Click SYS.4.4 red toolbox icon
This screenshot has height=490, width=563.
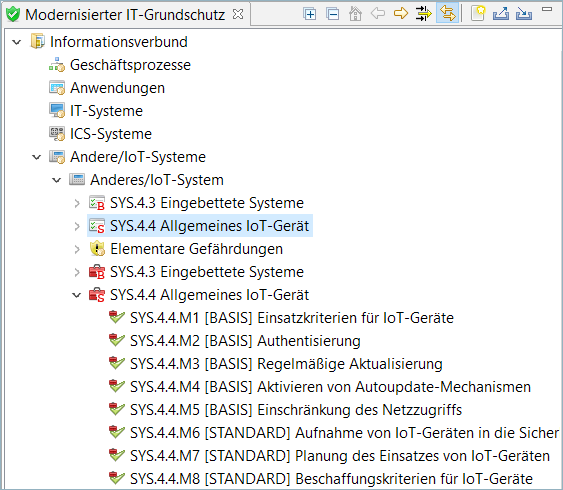97,295
